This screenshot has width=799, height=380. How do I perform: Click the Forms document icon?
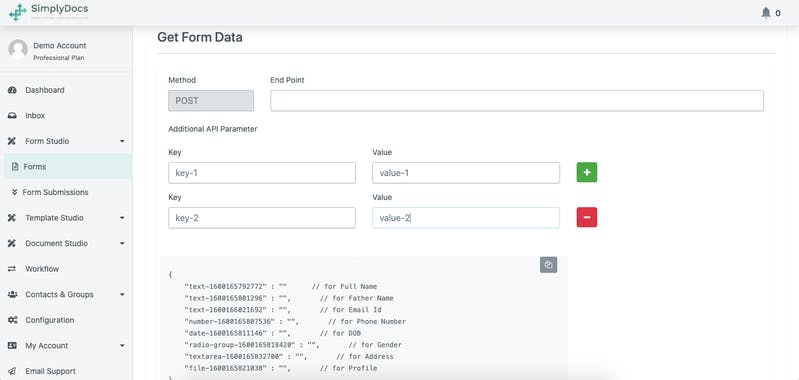pos(15,167)
